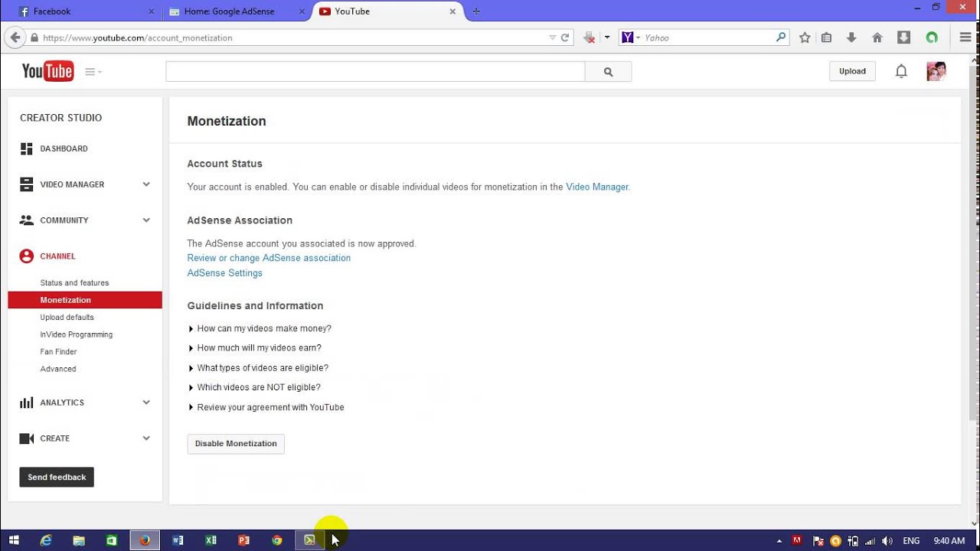Viewport: 980px width, 551px height.
Task: Open the YouTube guide hamburger menu
Action: click(93, 72)
